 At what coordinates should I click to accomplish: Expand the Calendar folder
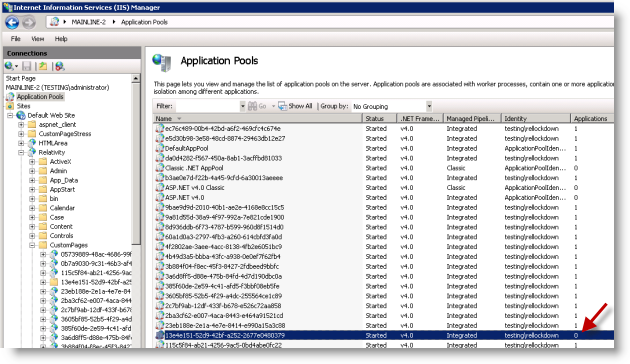click(33, 208)
